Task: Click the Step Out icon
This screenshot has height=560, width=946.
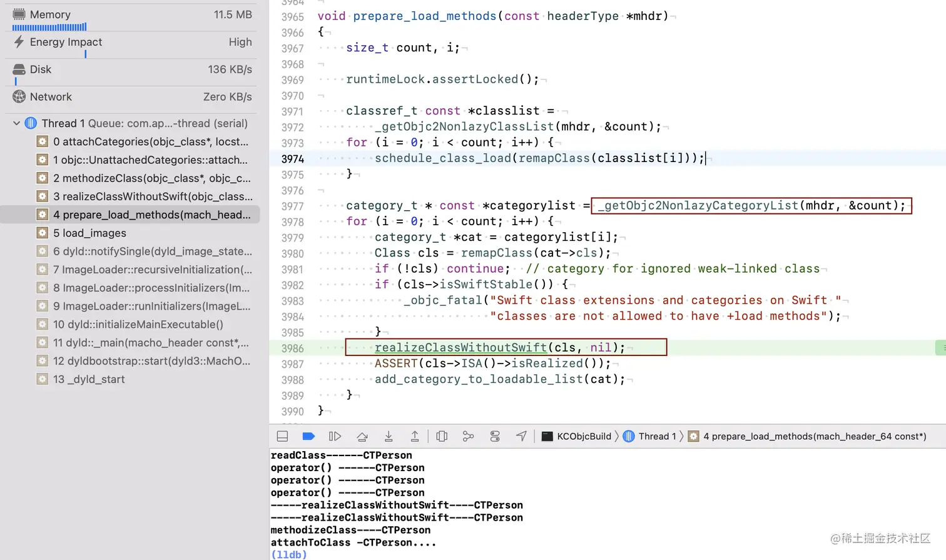Action: coord(415,436)
